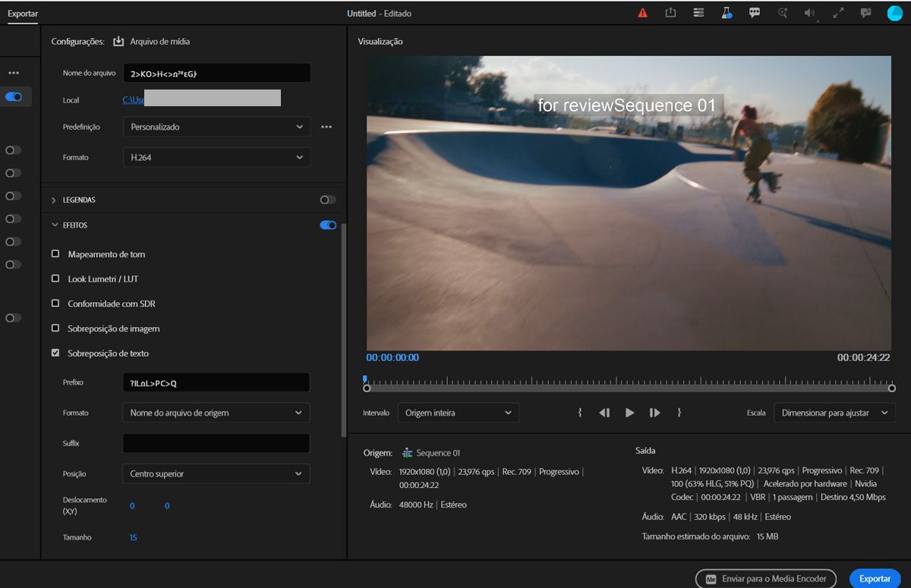Click the in-point circle handle on range bar
The image size is (911, 588).
[367, 388]
